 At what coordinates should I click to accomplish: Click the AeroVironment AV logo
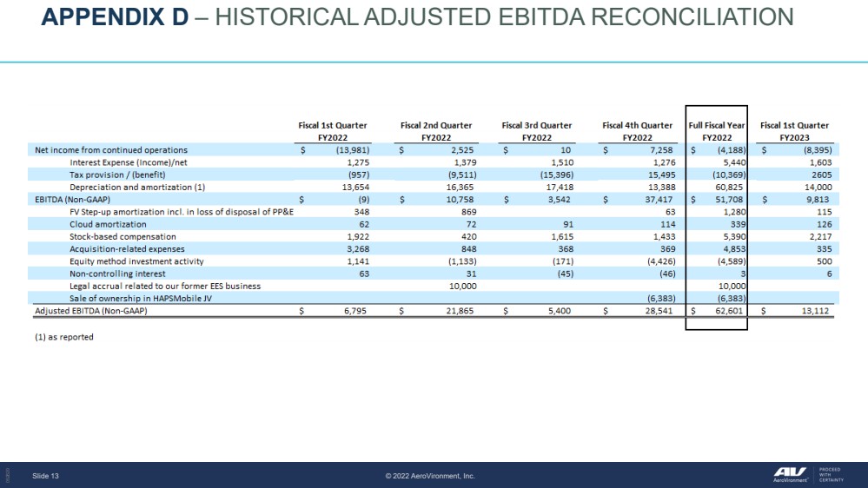coord(791,473)
